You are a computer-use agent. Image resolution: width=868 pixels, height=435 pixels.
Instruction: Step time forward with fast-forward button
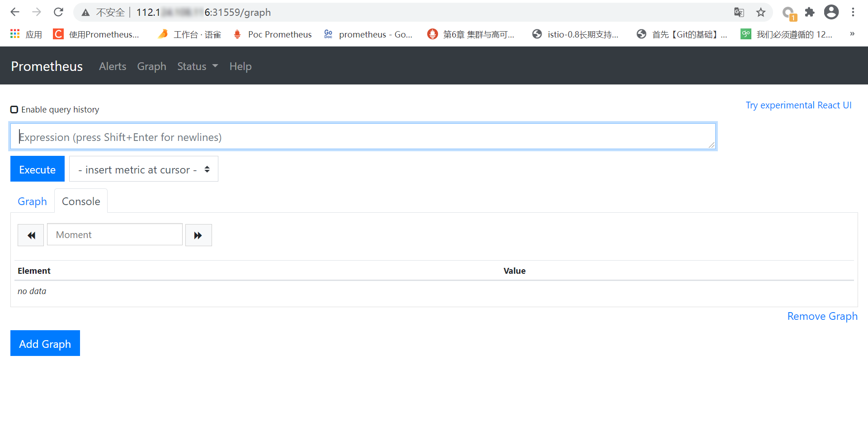[198, 235]
